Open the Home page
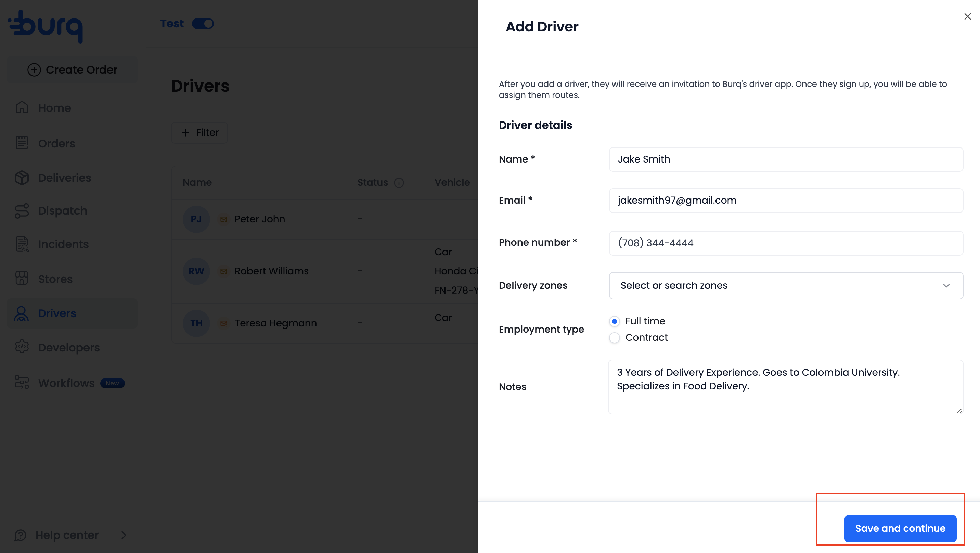 (54, 108)
